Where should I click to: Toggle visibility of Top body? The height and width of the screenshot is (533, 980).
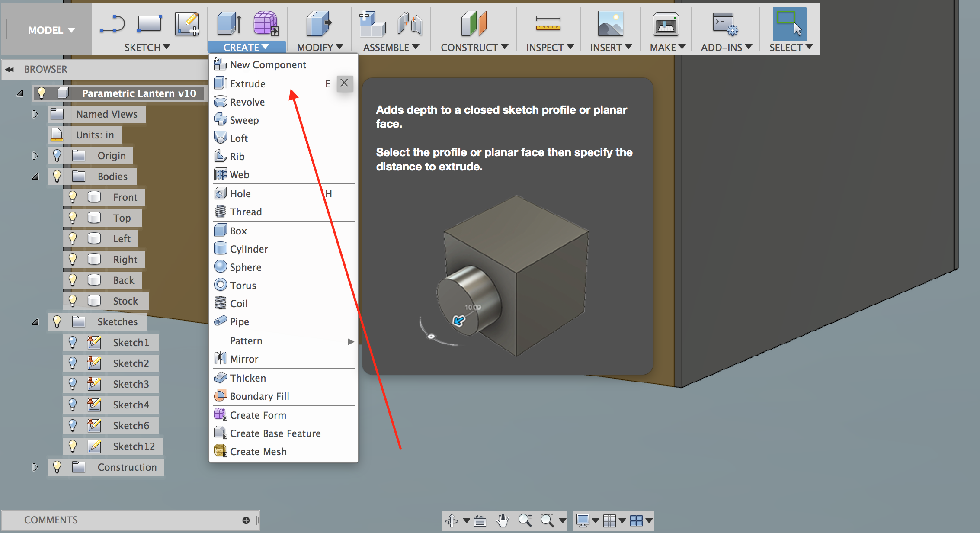click(x=71, y=218)
